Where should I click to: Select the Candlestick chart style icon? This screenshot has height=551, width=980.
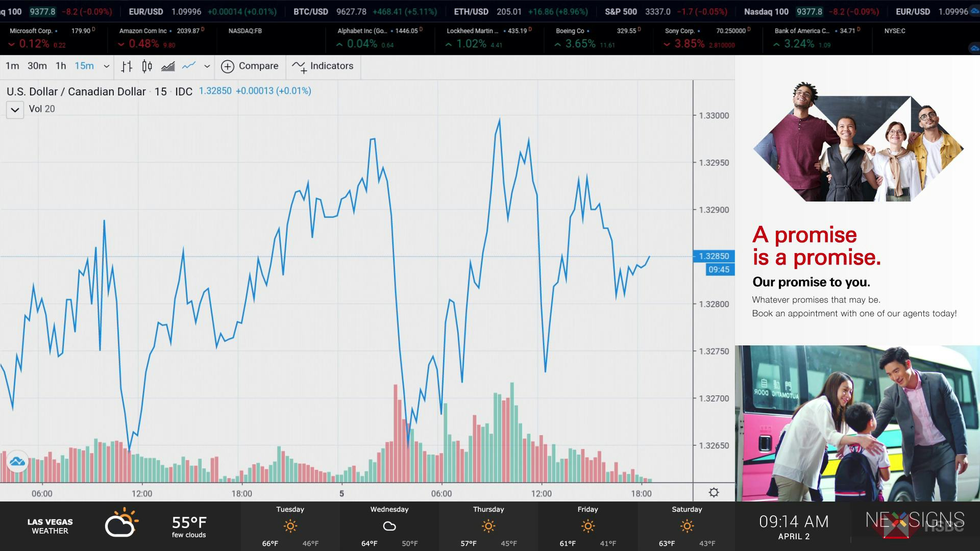(147, 66)
